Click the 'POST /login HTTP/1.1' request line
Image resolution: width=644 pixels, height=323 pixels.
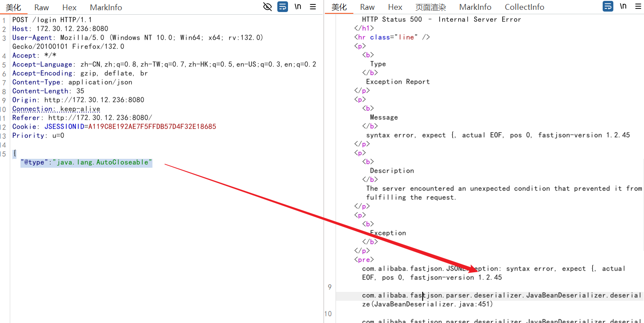[x=52, y=20]
